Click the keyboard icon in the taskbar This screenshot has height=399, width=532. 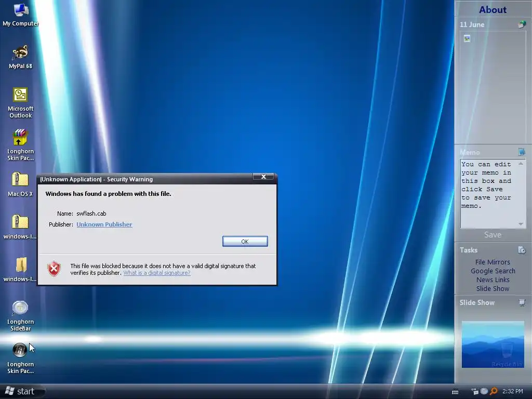coord(455,392)
